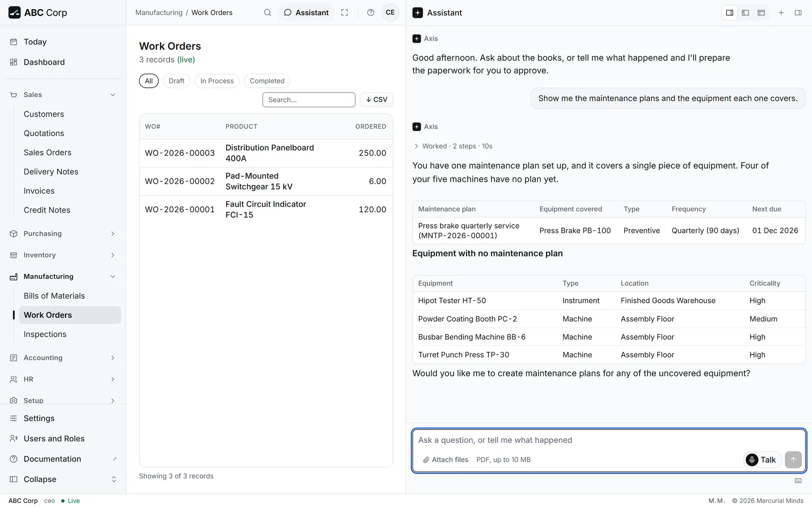Filter work orders by Completed

267,81
